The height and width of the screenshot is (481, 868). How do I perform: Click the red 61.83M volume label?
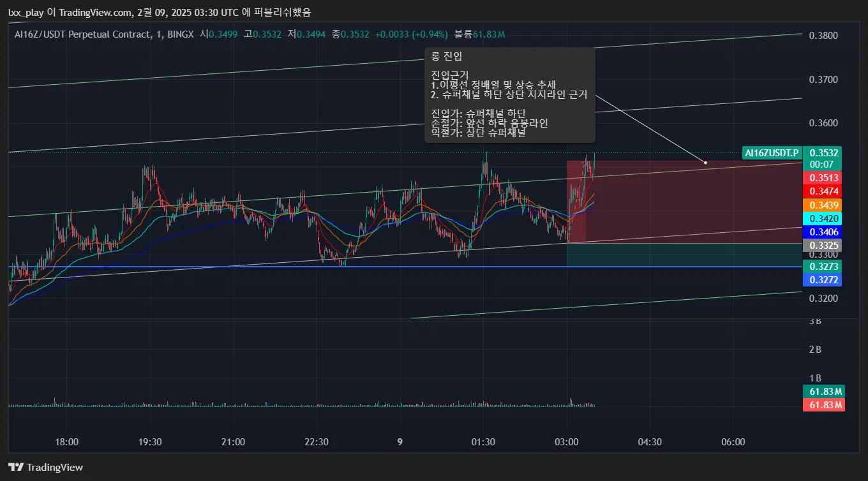(x=823, y=405)
